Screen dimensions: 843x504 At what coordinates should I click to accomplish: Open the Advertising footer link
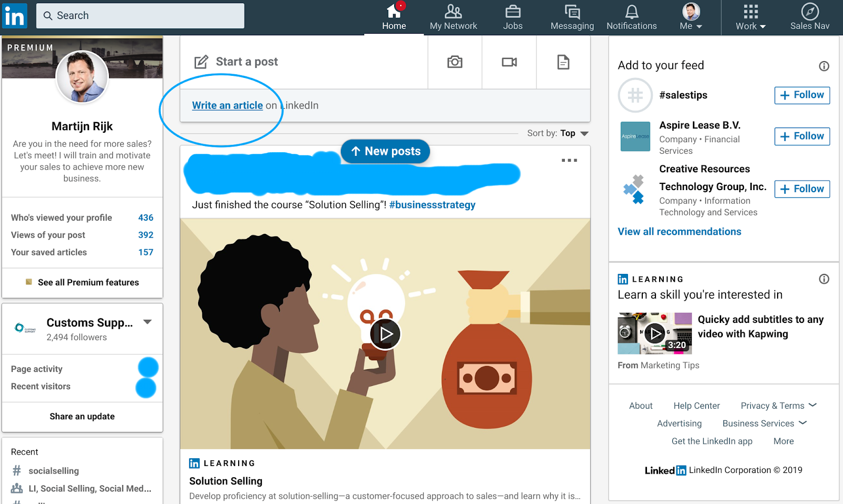pyautogui.click(x=679, y=423)
